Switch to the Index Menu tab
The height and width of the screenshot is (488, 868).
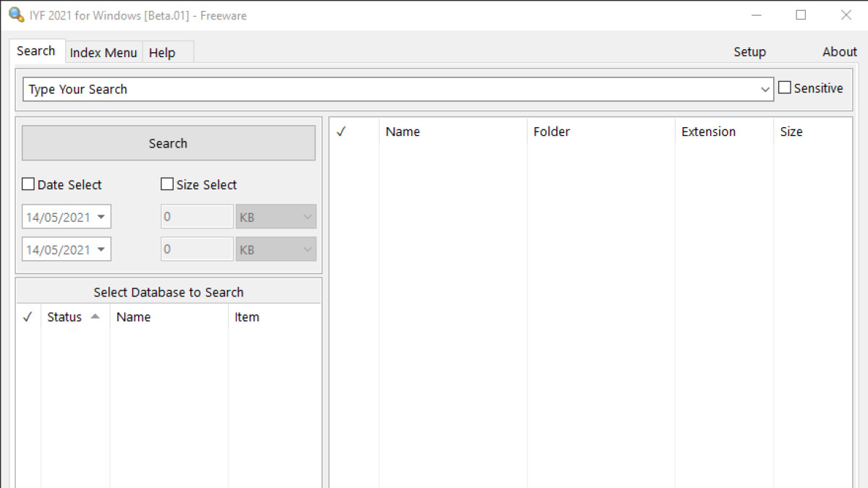(103, 53)
